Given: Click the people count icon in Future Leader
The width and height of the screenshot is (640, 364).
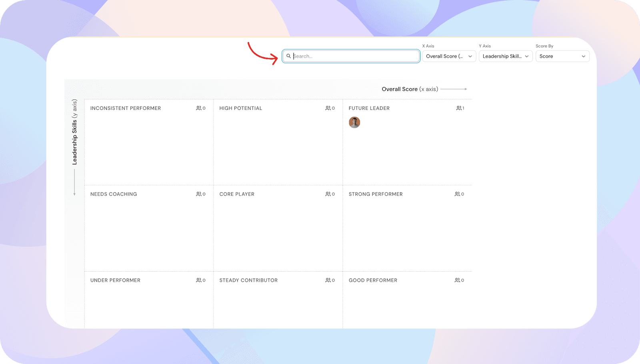Looking at the screenshot, I should (458, 108).
